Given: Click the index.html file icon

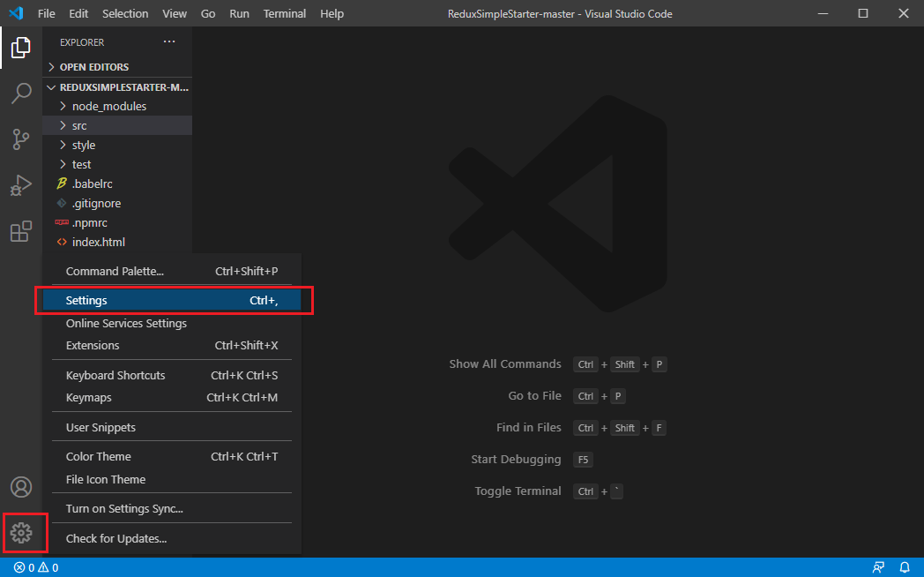Looking at the screenshot, I should [x=62, y=242].
